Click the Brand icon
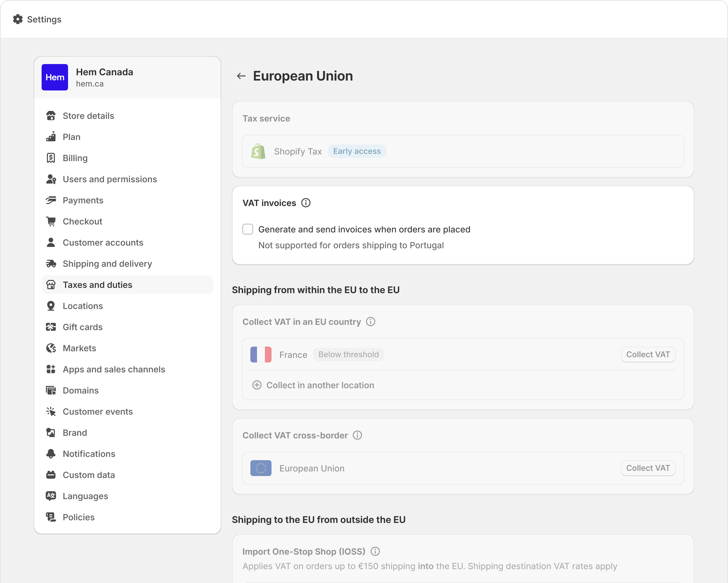The height and width of the screenshot is (583, 728). tap(51, 433)
